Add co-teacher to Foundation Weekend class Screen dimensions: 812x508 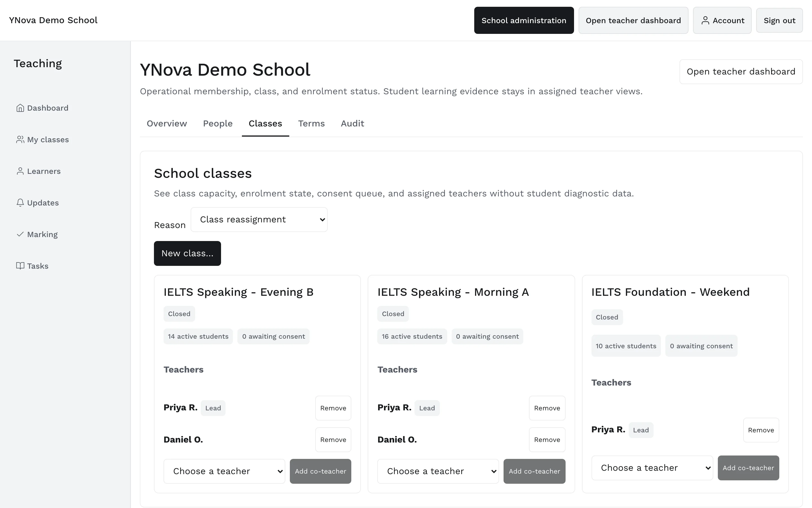click(748, 468)
